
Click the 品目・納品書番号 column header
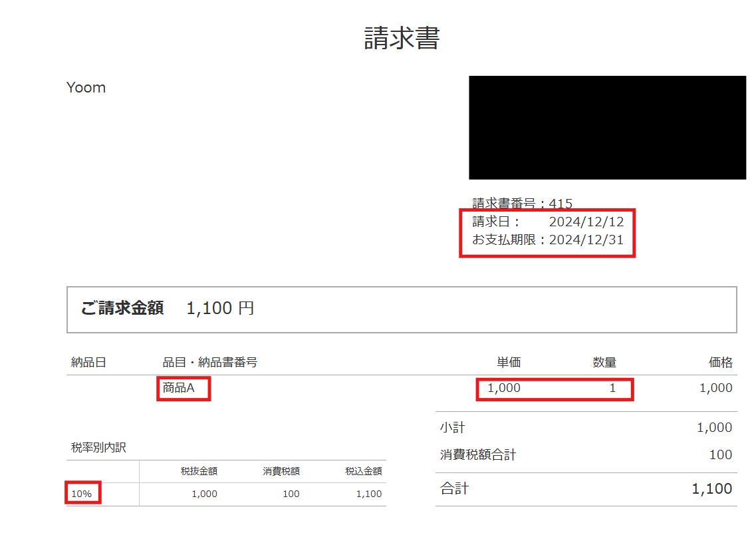(x=209, y=362)
